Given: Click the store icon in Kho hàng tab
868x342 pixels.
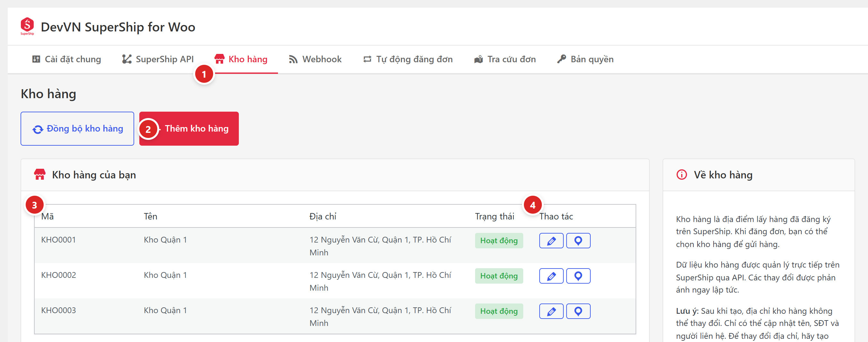Looking at the screenshot, I should [x=219, y=59].
